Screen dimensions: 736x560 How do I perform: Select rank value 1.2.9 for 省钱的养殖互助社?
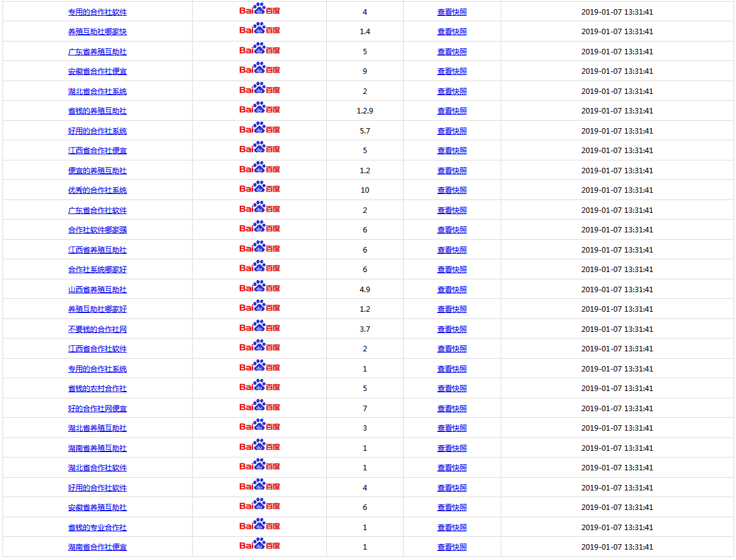pos(365,111)
